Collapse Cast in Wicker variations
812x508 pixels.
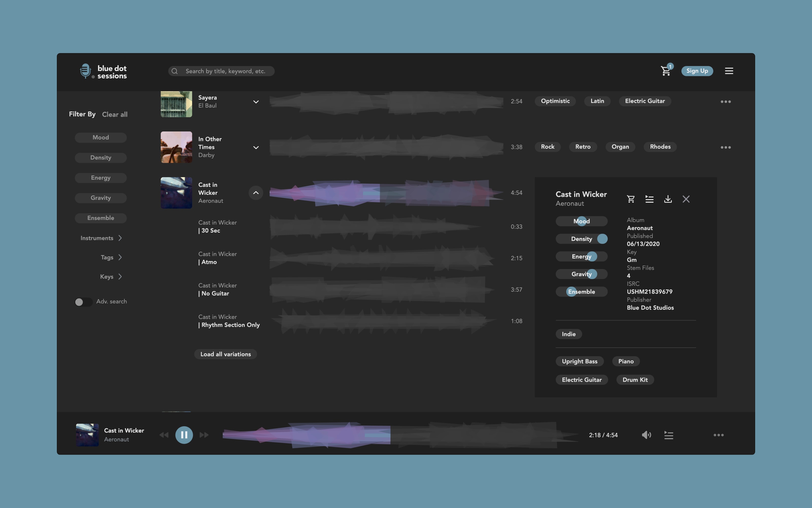point(256,193)
